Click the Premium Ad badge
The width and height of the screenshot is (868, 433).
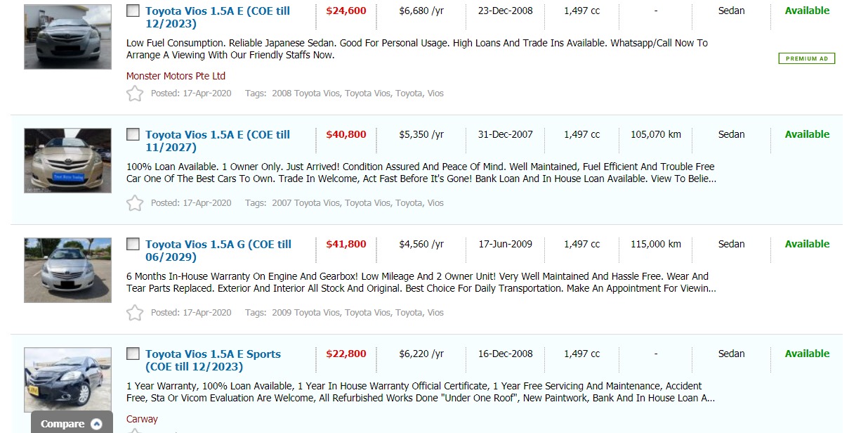[x=806, y=58]
